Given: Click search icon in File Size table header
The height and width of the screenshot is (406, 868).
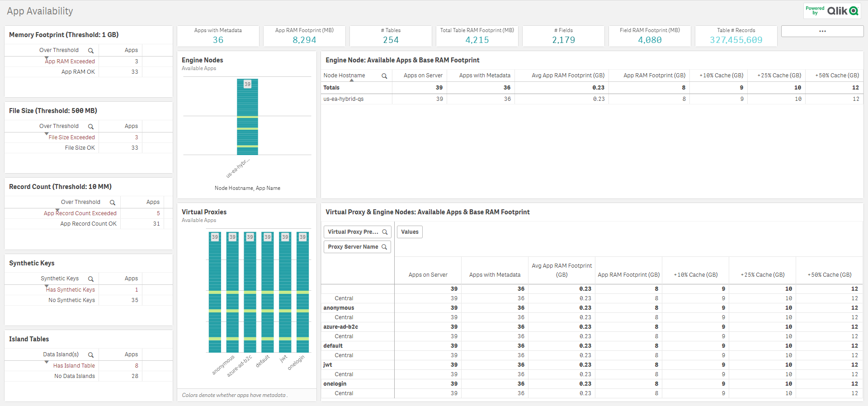Looking at the screenshot, I should pos(91,127).
